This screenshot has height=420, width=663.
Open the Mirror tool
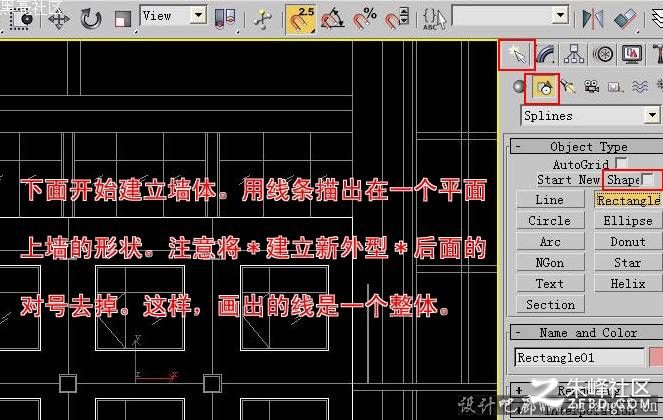coord(593,19)
